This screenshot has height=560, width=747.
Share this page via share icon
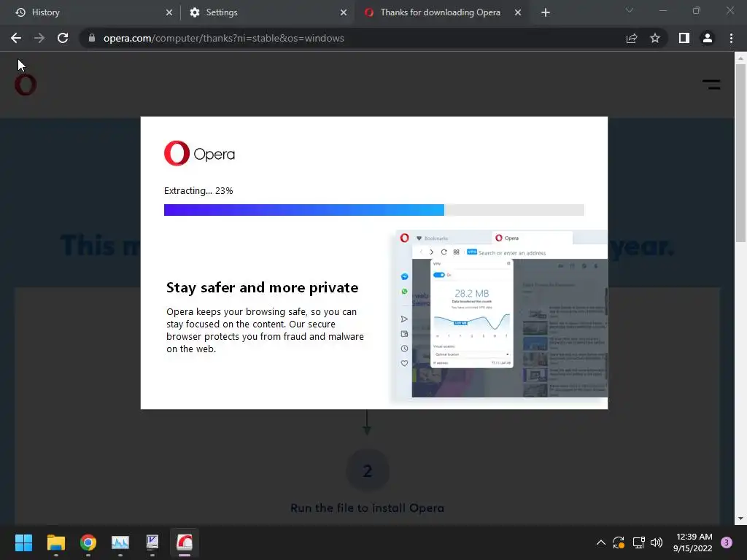[x=632, y=38]
